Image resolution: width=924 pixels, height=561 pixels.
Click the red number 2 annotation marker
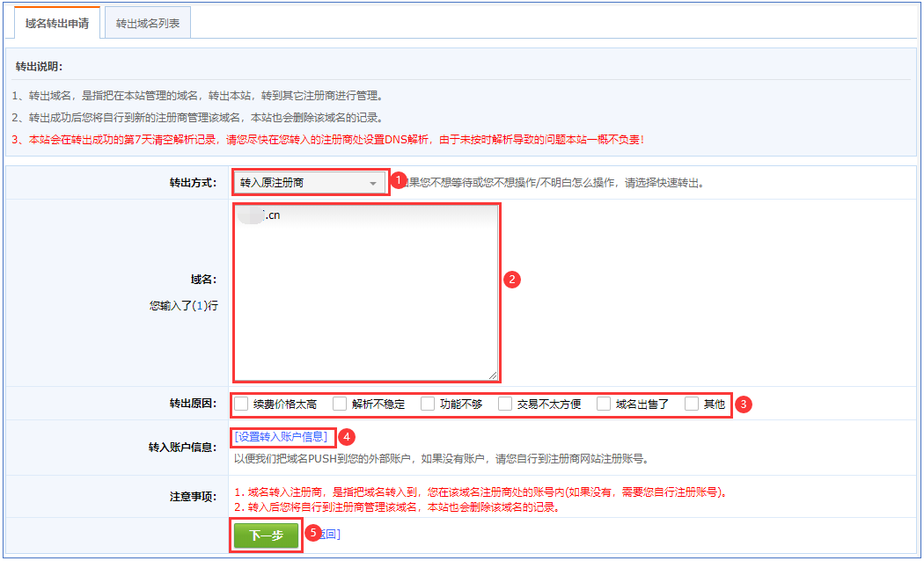(x=512, y=279)
